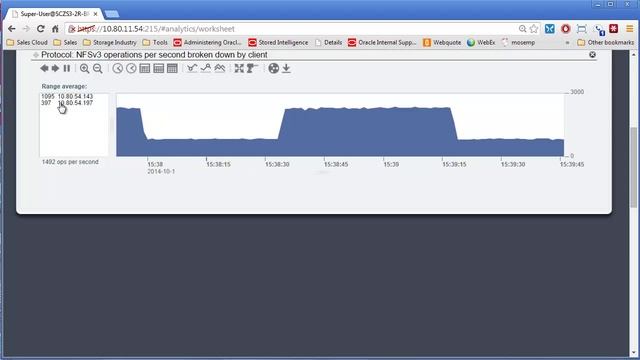Open the WebEx bookmark

click(x=481, y=42)
